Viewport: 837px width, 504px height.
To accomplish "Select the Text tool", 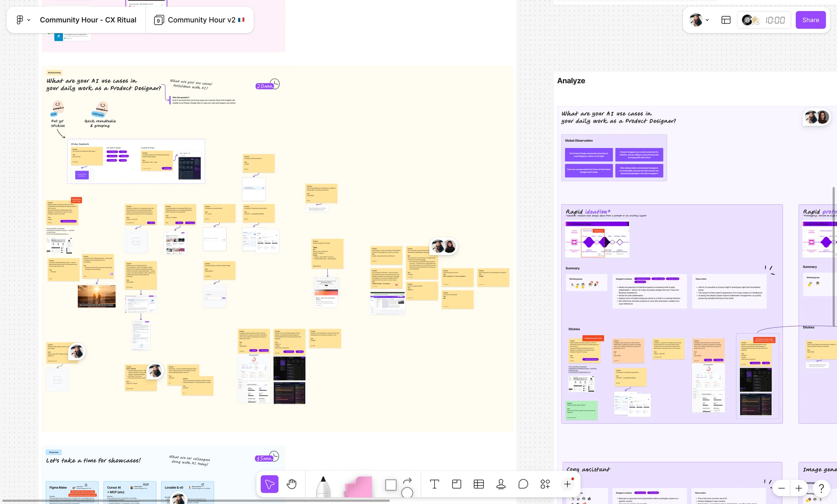I will [x=434, y=484].
